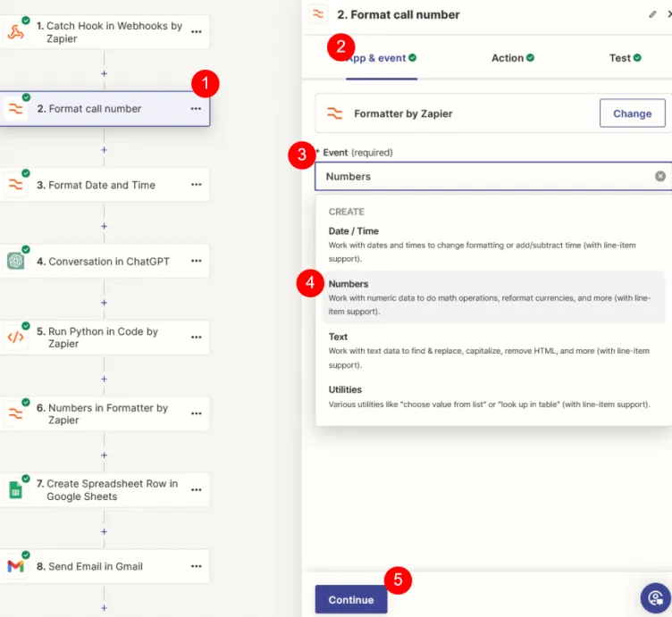This screenshot has width=672, height=617.
Task: Click the Formatter by Zapier app icon
Action: [x=335, y=113]
